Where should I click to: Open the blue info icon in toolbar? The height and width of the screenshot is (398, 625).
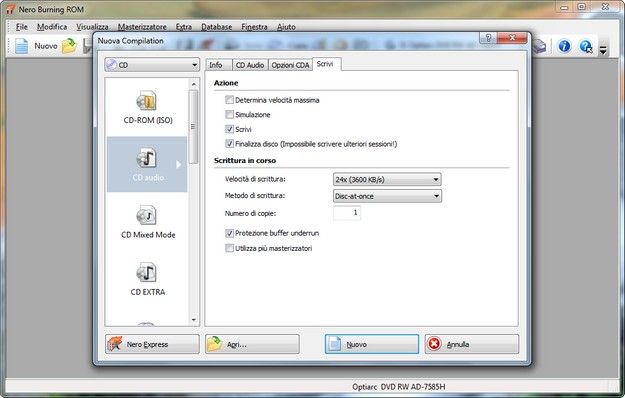(564, 46)
